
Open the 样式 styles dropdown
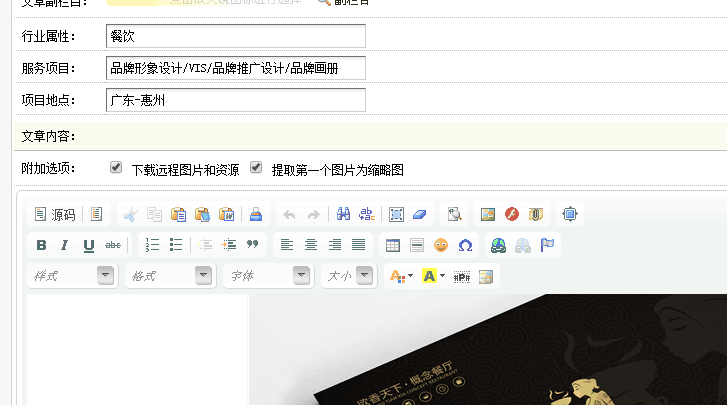73,276
